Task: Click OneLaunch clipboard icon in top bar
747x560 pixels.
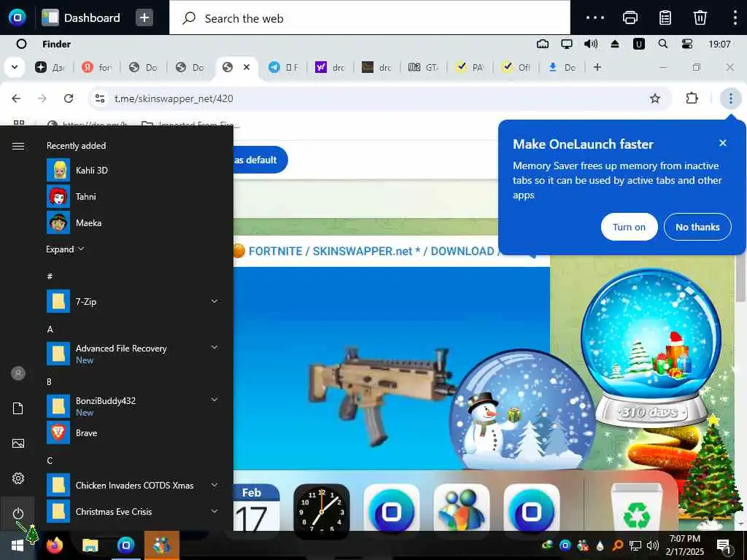Action: (x=665, y=18)
